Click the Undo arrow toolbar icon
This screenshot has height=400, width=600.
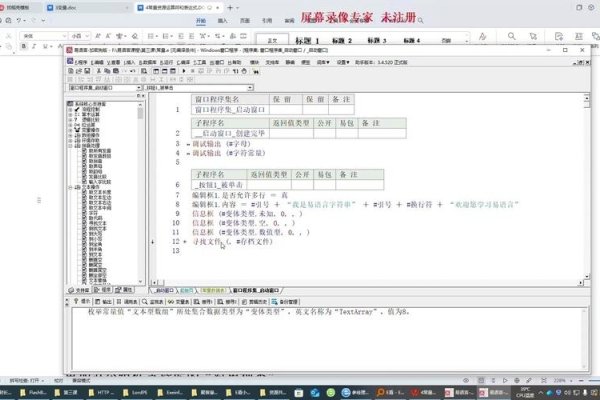click(x=132, y=71)
